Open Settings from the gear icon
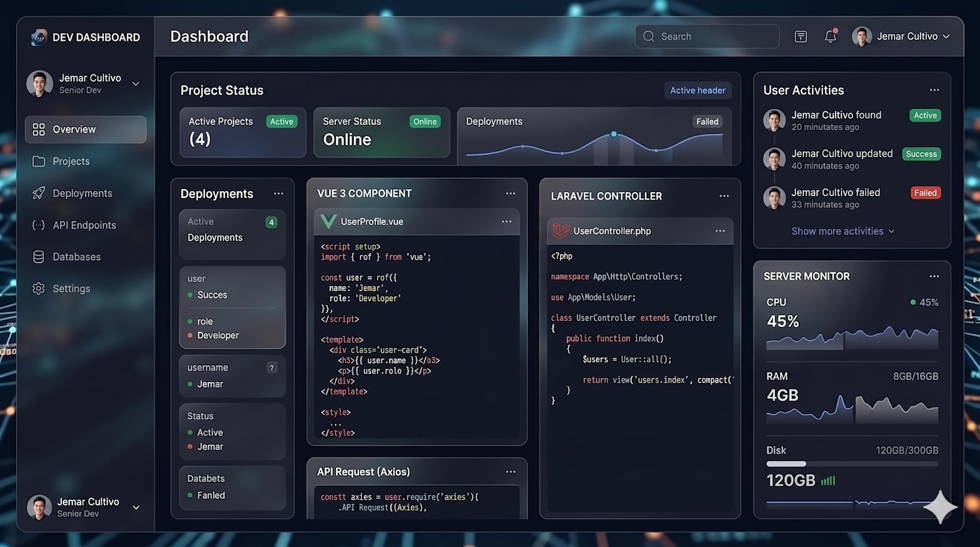980x547 pixels. (x=38, y=288)
